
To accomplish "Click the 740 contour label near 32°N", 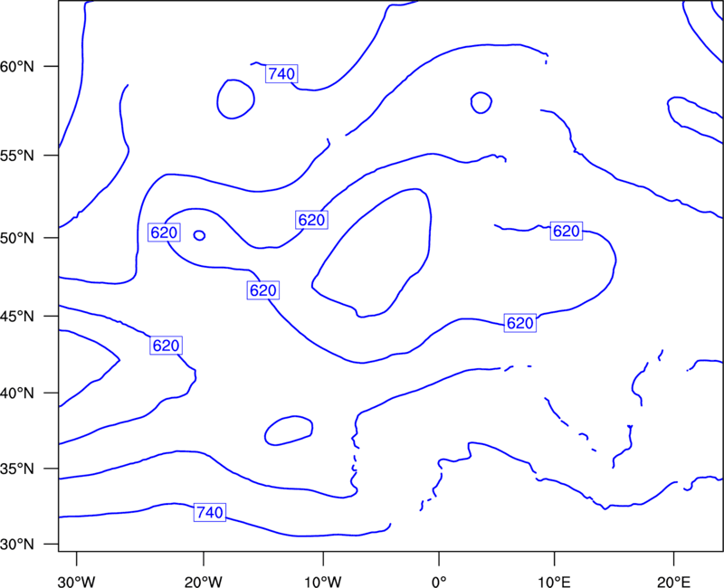I will (x=210, y=512).
